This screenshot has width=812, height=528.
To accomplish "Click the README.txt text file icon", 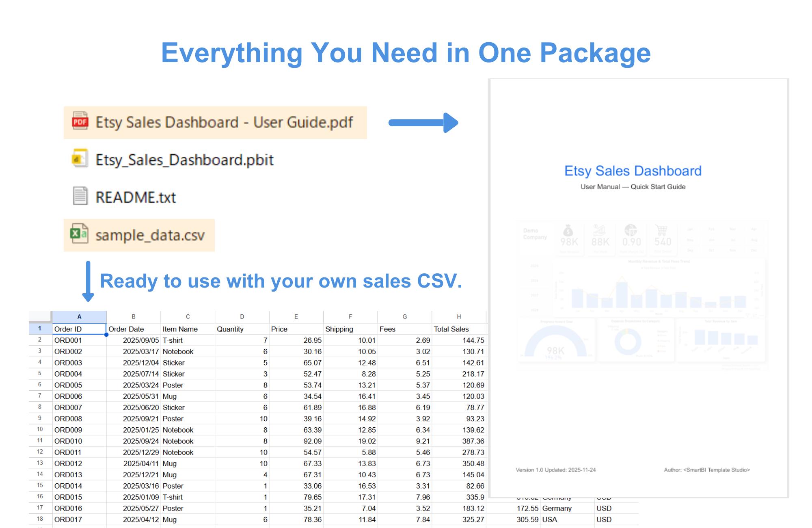I will pyautogui.click(x=80, y=196).
